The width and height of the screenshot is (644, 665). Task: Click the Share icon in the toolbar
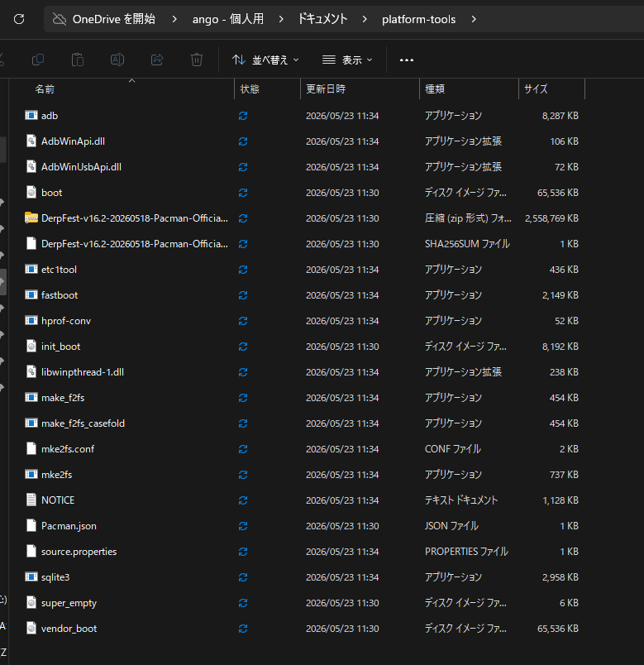[x=157, y=60]
